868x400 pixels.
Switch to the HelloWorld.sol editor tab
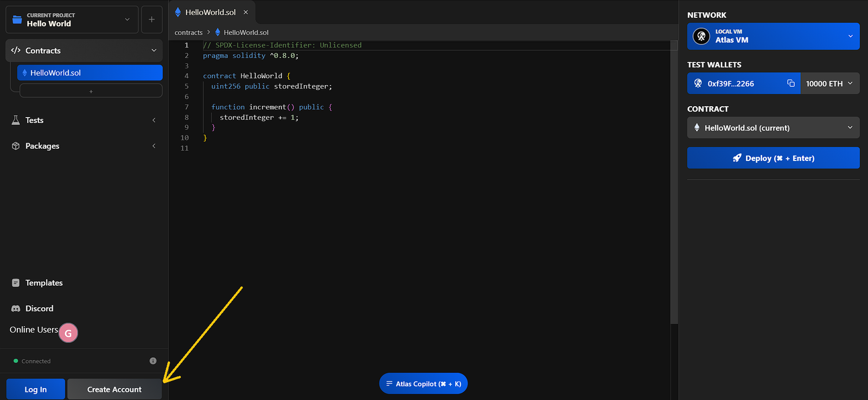tap(210, 12)
